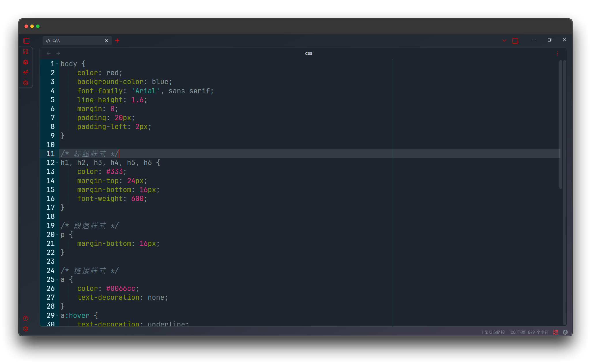
Task: Click the smiley-face ribbon icon
Action: coord(26,83)
